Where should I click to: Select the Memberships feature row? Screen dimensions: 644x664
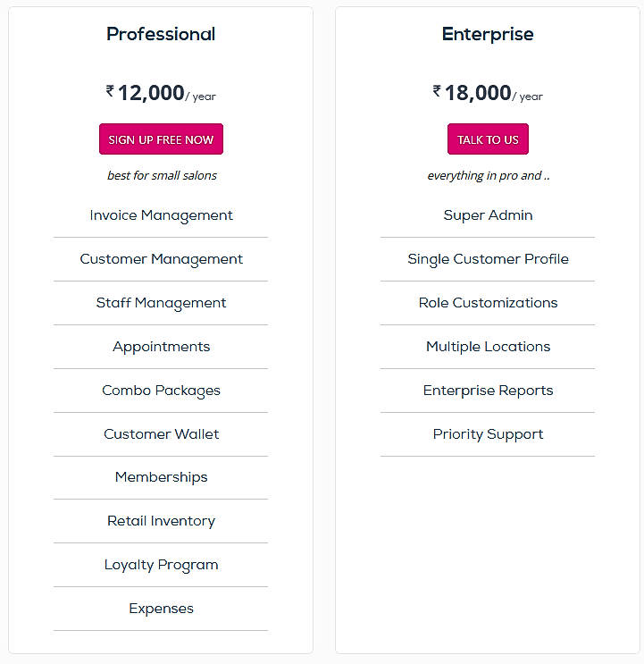pyautogui.click(x=161, y=477)
